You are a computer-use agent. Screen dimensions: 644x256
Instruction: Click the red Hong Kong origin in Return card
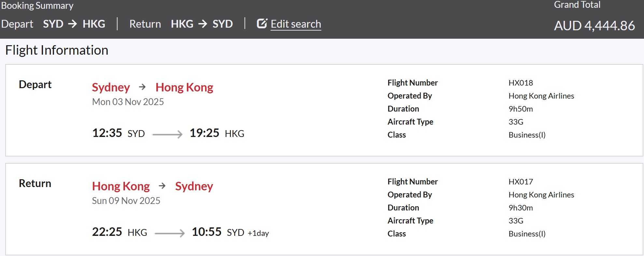point(121,186)
